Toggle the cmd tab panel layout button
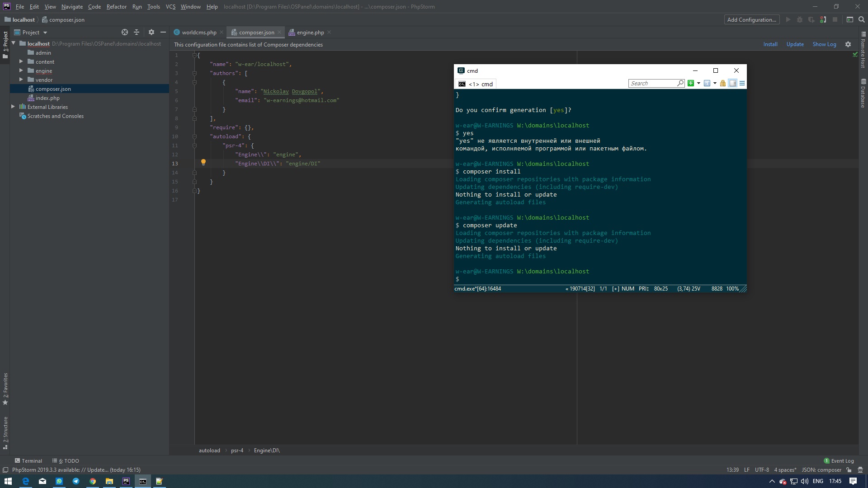The width and height of the screenshot is (868, 488). (732, 83)
